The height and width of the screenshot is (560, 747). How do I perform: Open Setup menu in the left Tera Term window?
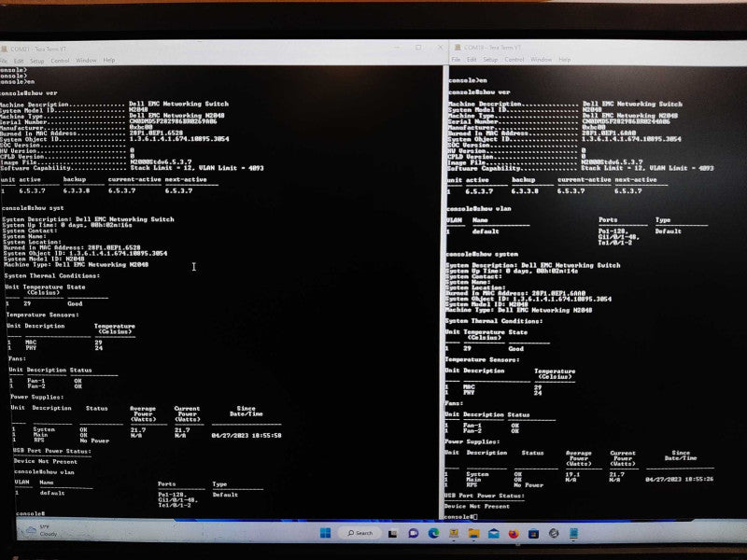[x=36, y=61]
